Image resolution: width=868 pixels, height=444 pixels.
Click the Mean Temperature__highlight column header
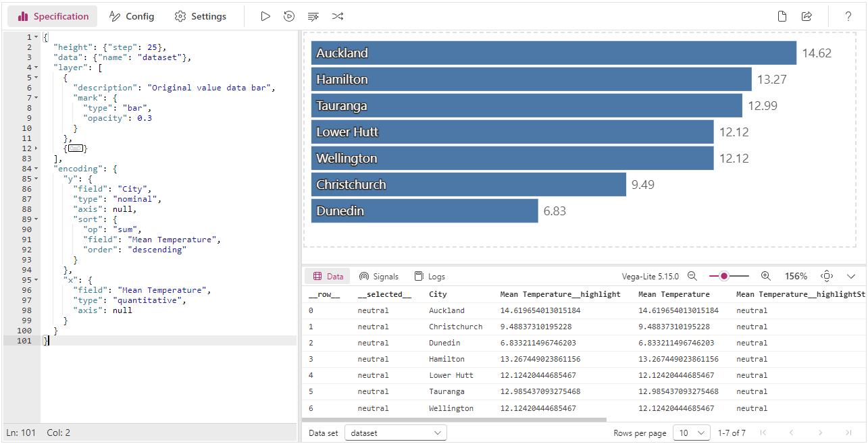pos(560,294)
